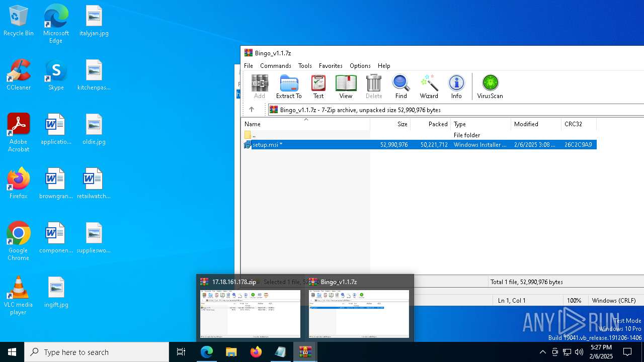Open the View tool in WinRAR toolbar
The width and height of the screenshot is (644, 362).
coord(346,86)
